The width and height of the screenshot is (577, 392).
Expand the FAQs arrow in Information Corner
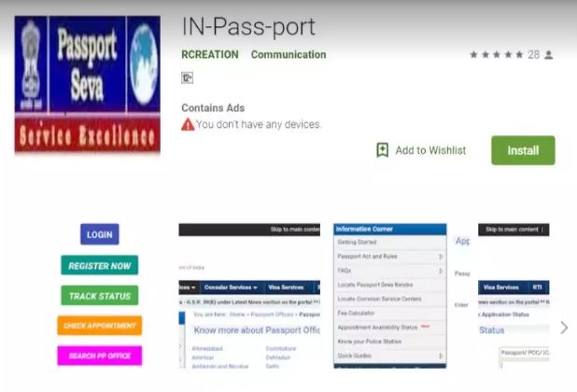coord(441,271)
